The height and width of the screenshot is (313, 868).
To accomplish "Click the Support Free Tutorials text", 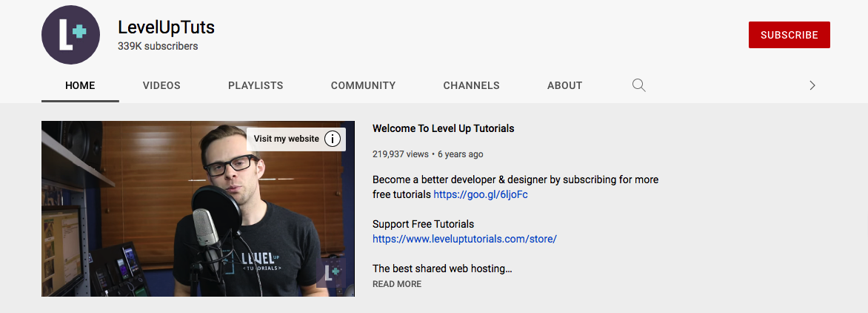I will click(424, 224).
